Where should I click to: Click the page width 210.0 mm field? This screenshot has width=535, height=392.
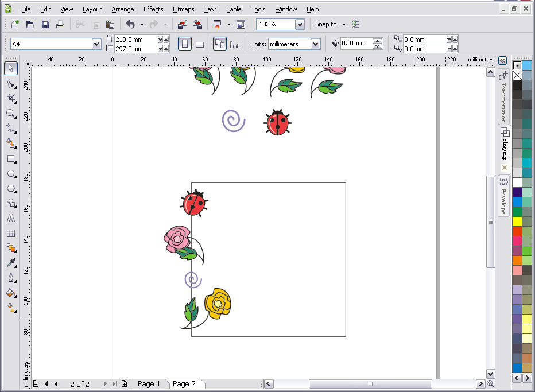(x=136, y=39)
